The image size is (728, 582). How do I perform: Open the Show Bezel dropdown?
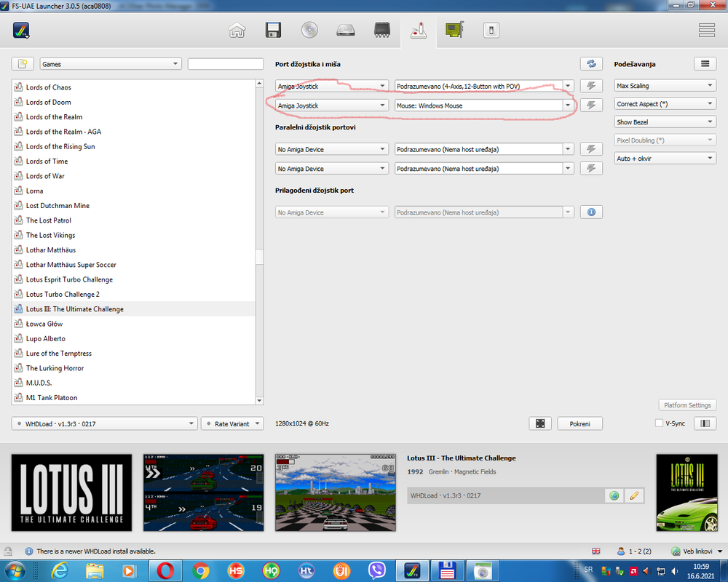[x=665, y=122]
